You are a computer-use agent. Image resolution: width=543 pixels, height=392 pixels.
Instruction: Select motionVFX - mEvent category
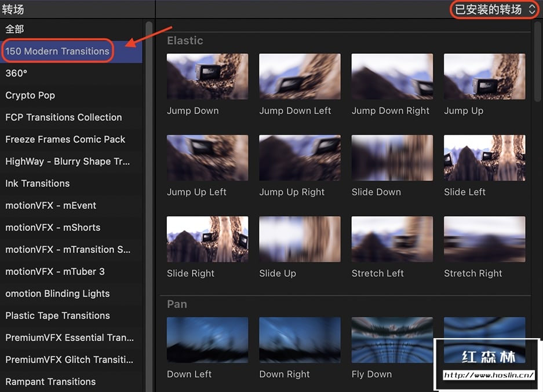click(x=71, y=206)
